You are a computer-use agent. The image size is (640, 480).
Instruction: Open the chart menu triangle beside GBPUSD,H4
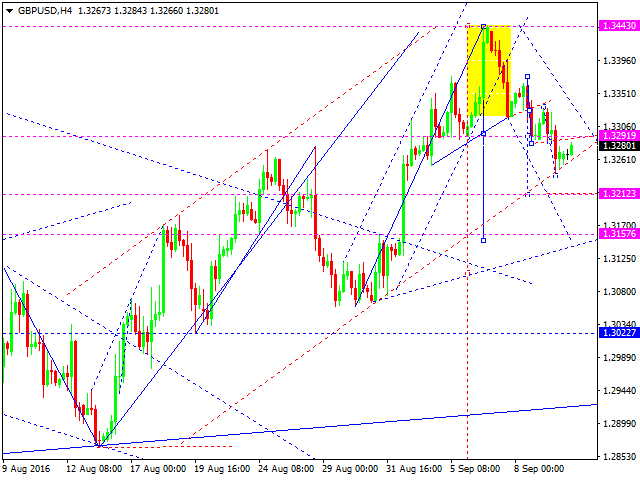(x=9, y=11)
